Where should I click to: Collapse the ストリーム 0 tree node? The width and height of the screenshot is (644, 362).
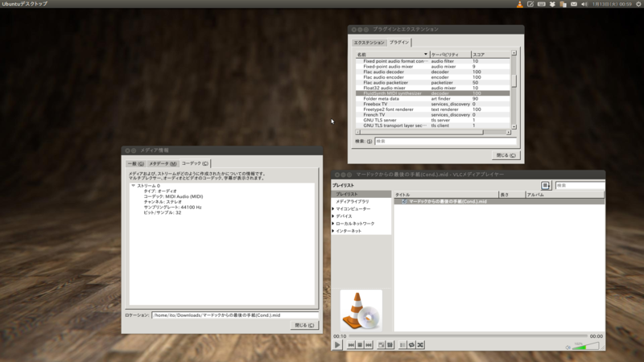pos(133,186)
